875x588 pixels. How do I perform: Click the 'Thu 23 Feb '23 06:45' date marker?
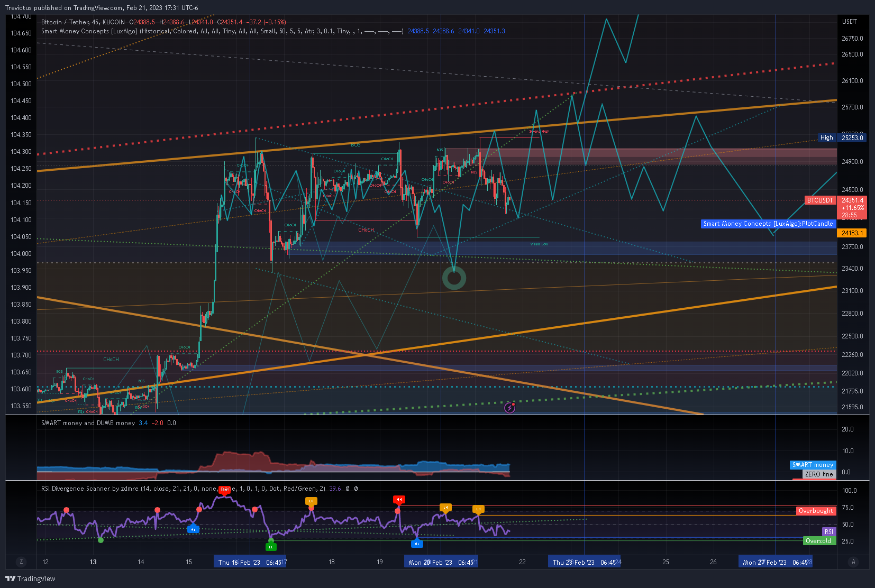click(585, 562)
